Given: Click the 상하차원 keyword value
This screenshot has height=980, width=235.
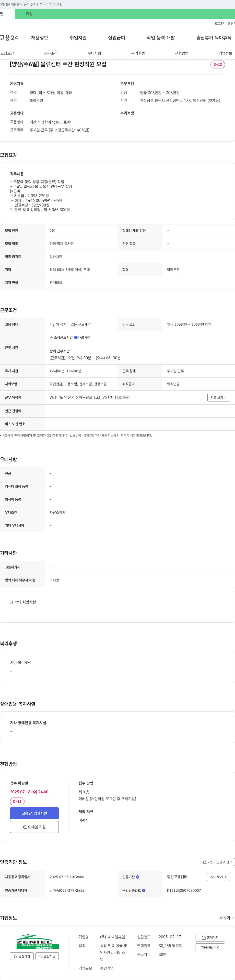Looking at the screenshot, I should click(56, 257).
